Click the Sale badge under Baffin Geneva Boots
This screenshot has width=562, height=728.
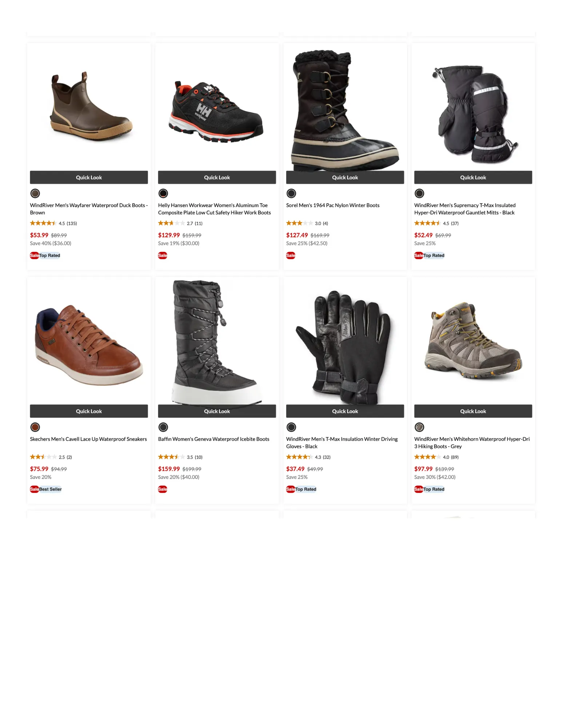[x=163, y=489]
